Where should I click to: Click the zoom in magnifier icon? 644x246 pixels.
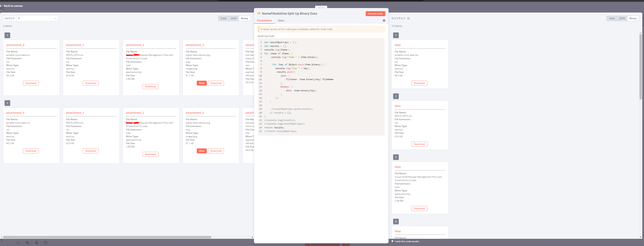click(27, 243)
